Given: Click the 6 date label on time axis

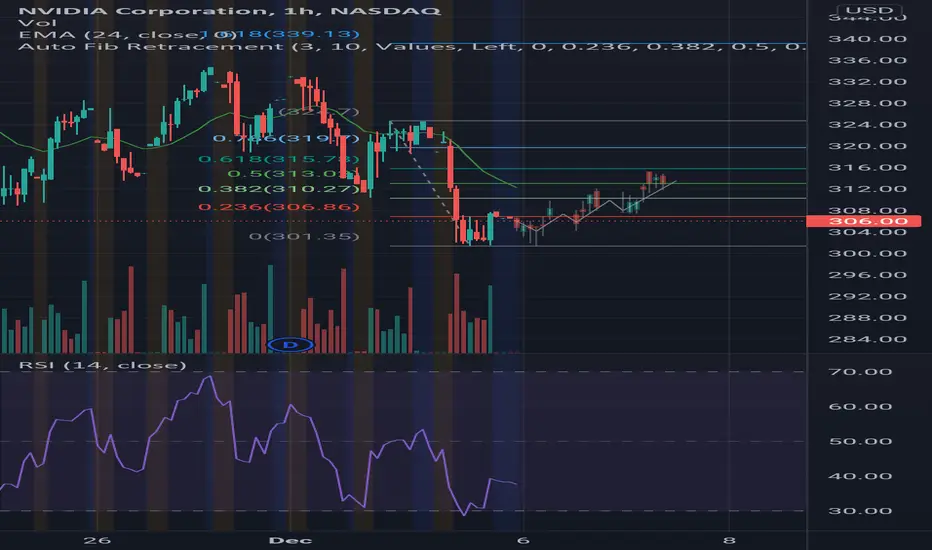Looking at the screenshot, I should point(522,540).
